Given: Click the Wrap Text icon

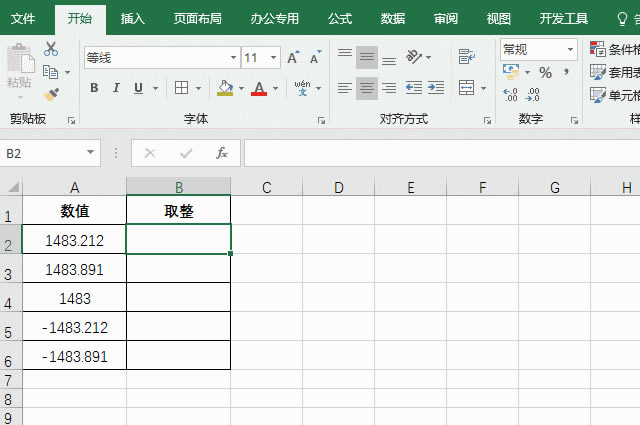Looking at the screenshot, I should coord(465,57).
